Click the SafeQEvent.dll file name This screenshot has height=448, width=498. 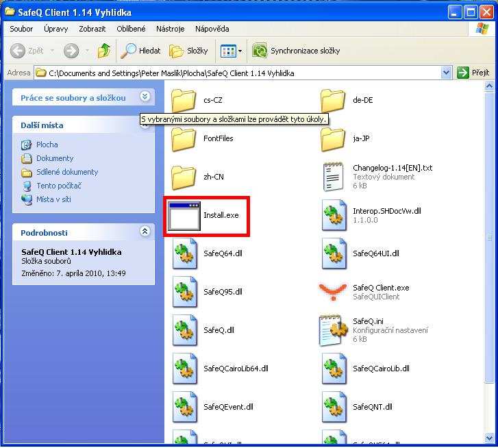point(228,407)
